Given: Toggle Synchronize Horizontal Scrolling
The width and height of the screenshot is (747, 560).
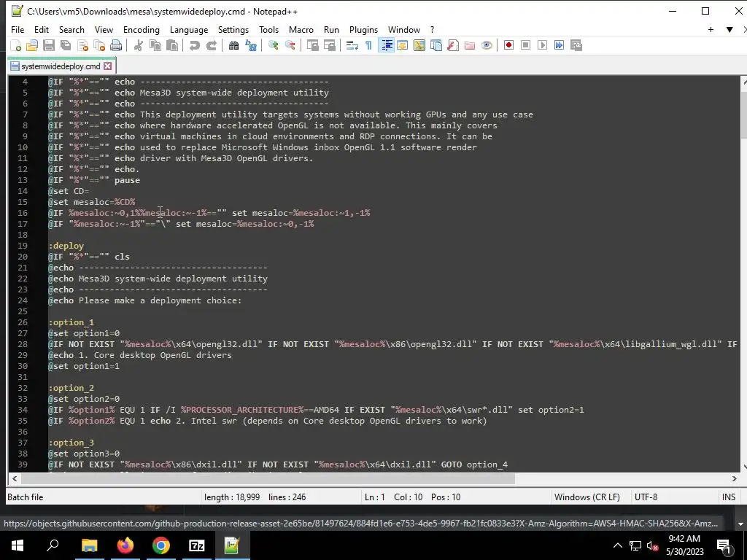Looking at the screenshot, I should 329,45.
